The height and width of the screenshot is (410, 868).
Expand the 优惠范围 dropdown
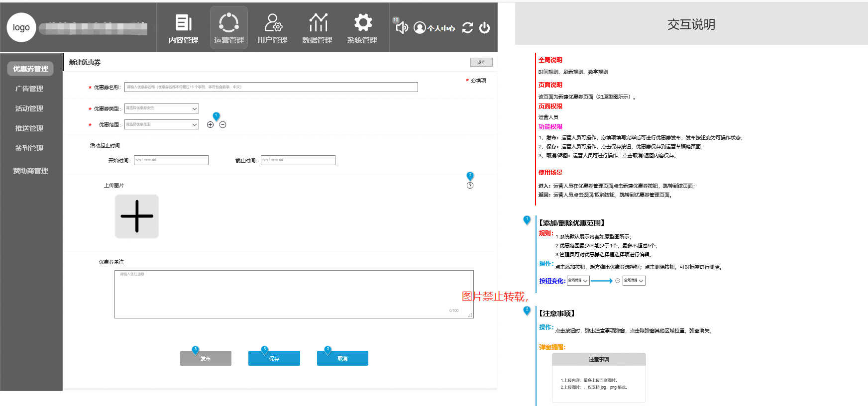162,124
